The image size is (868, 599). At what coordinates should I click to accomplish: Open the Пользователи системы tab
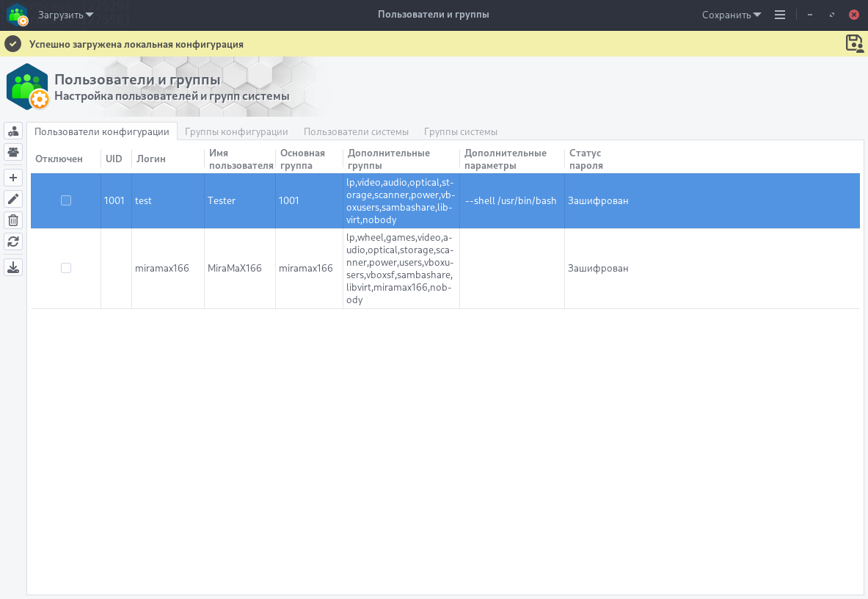(356, 131)
